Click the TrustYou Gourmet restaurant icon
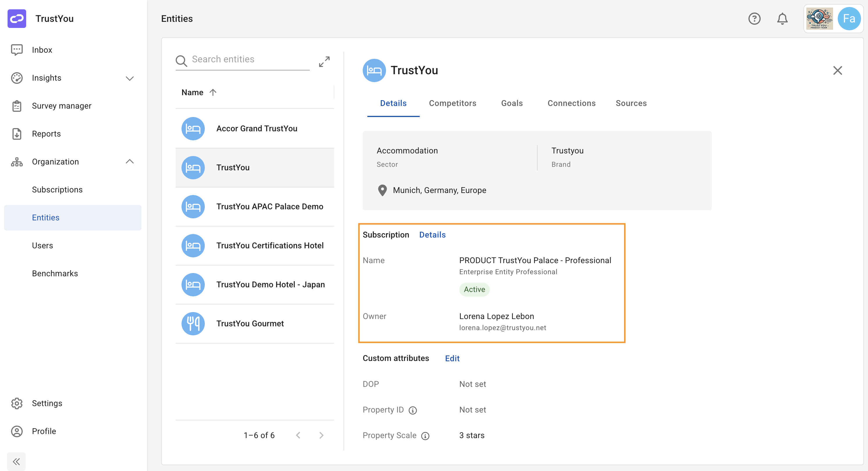 tap(193, 324)
